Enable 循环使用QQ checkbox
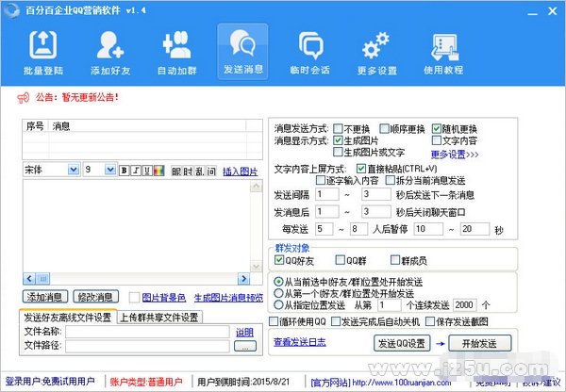 click(274, 321)
